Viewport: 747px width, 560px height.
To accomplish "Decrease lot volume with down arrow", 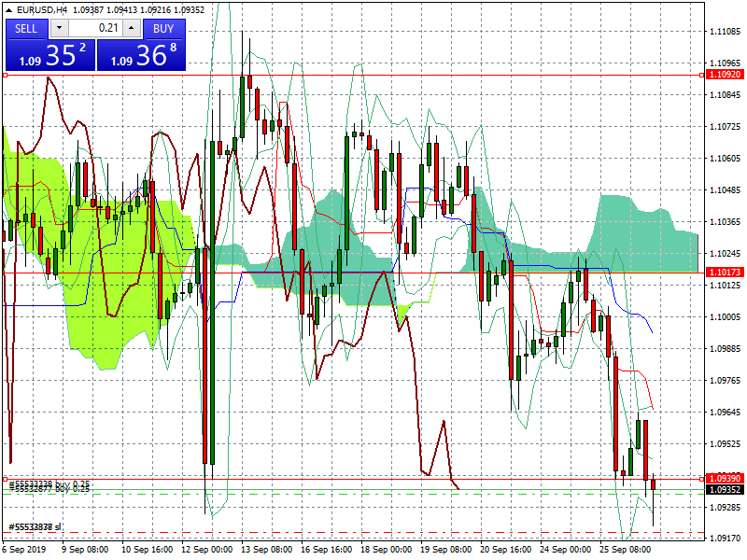I will pyautogui.click(x=59, y=28).
